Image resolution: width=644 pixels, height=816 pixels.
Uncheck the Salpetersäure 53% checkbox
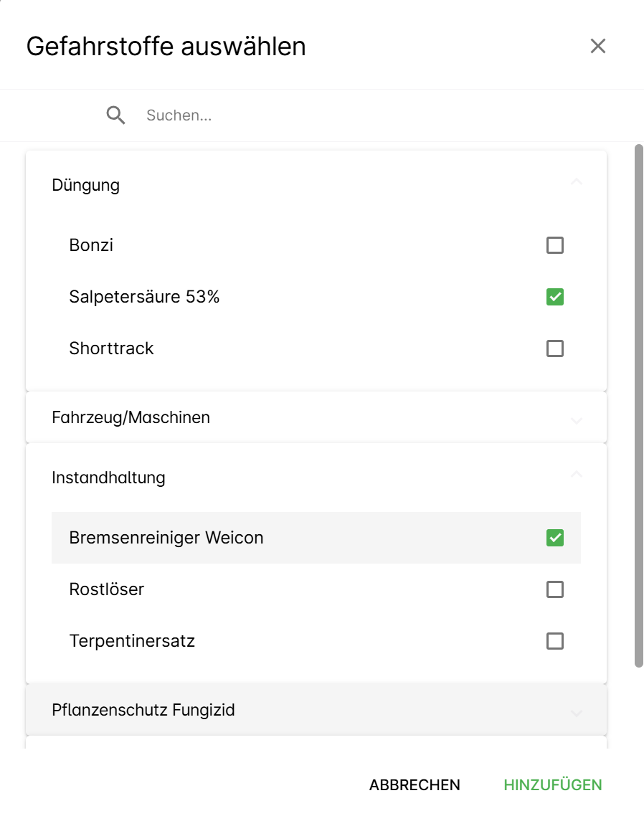[554, 297]
